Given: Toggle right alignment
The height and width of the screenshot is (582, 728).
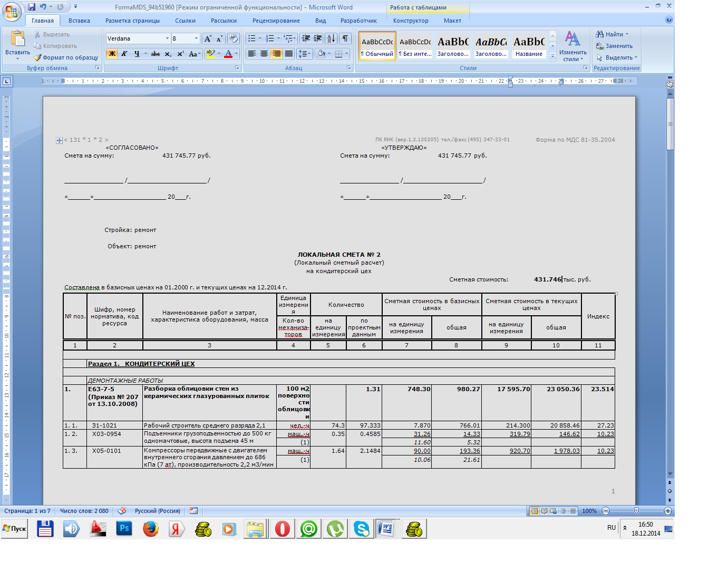Looking at the screenshot, I should click(276, 54).
